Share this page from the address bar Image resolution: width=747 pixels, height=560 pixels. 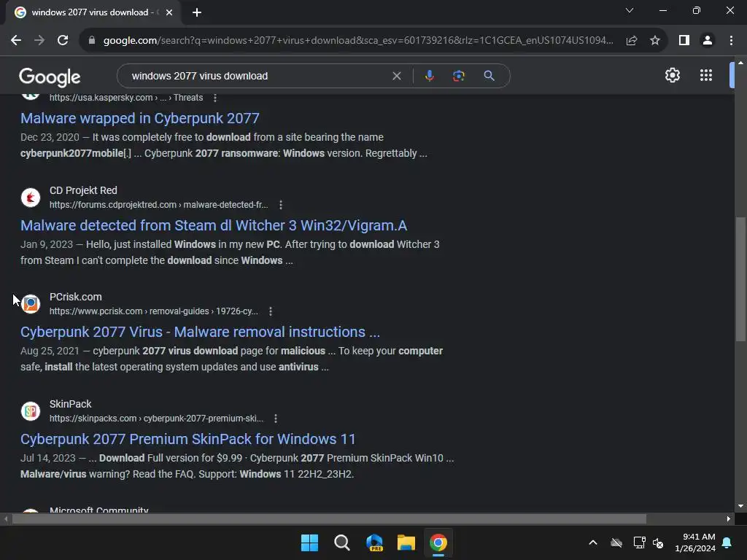632,41
